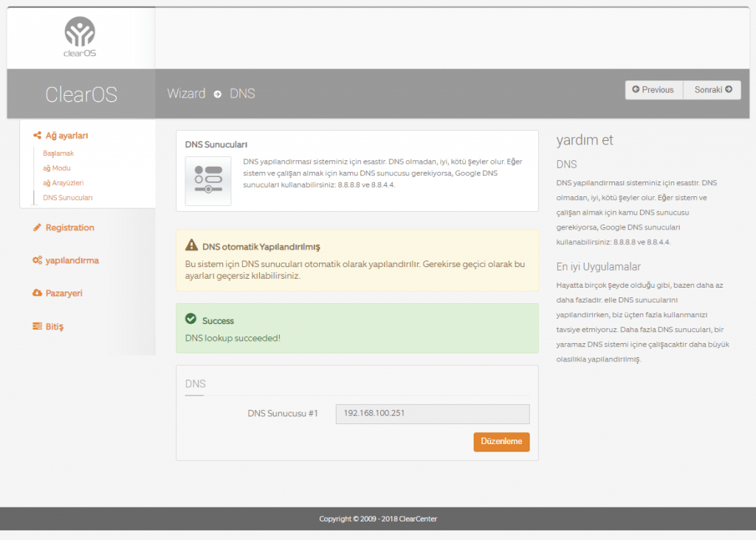
Task: Select ağ Modu in the sidebar
Action: (57, 168)
